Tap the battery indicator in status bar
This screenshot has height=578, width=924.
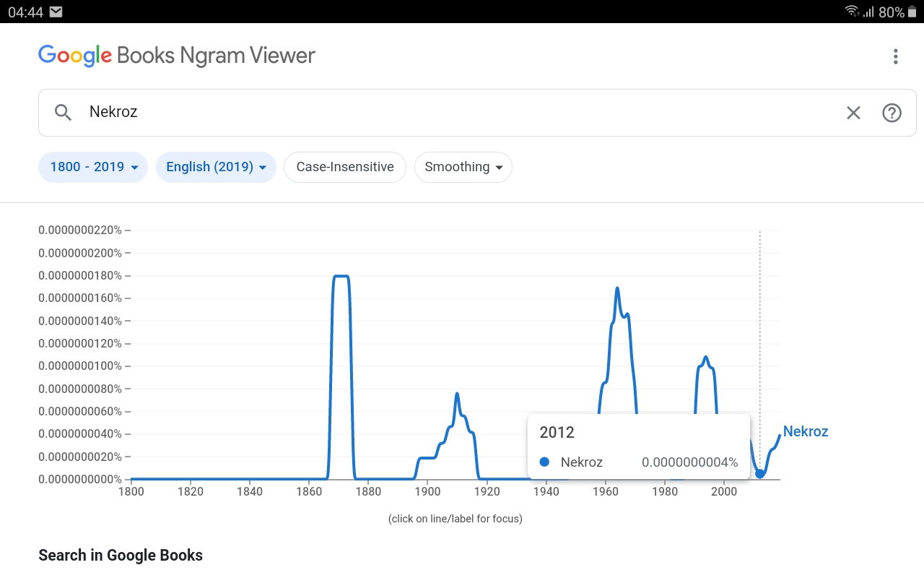pos(912,12)
